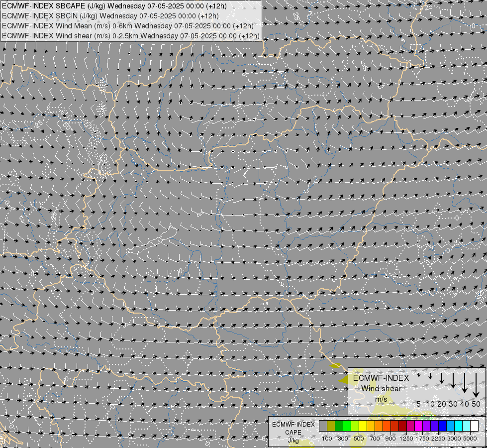Screen dimensions: 487x448
Task: Click the 10 m/s arrow in shear legend
Action: pyautogui.click(x=430, y=376)
